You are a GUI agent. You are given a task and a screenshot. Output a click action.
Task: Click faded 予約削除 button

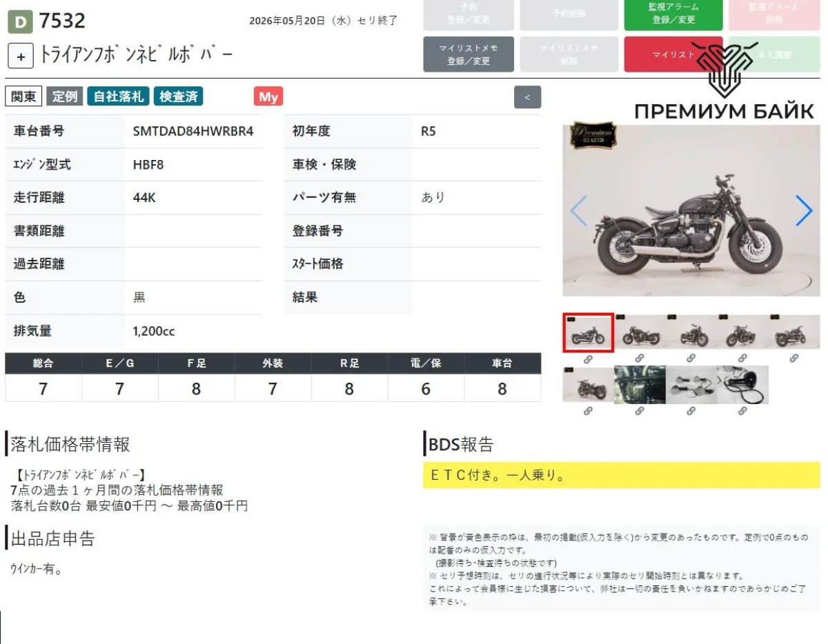569,14
